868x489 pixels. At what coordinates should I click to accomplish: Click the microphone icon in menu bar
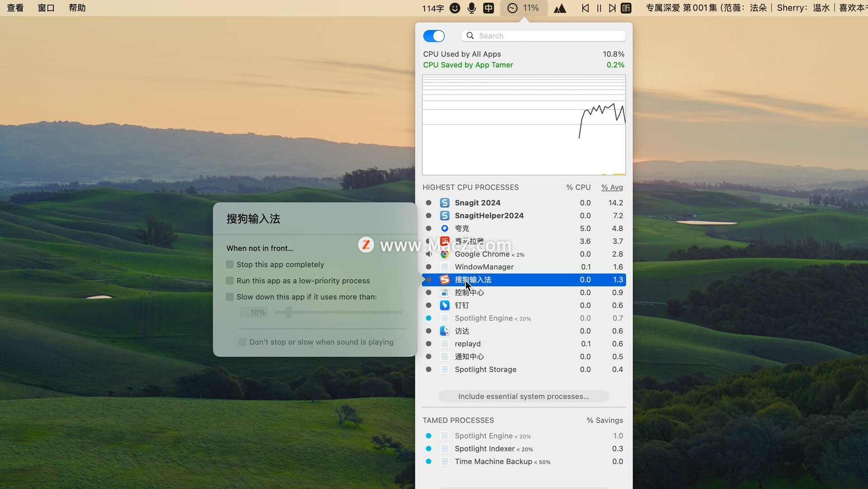click(472, 8)
